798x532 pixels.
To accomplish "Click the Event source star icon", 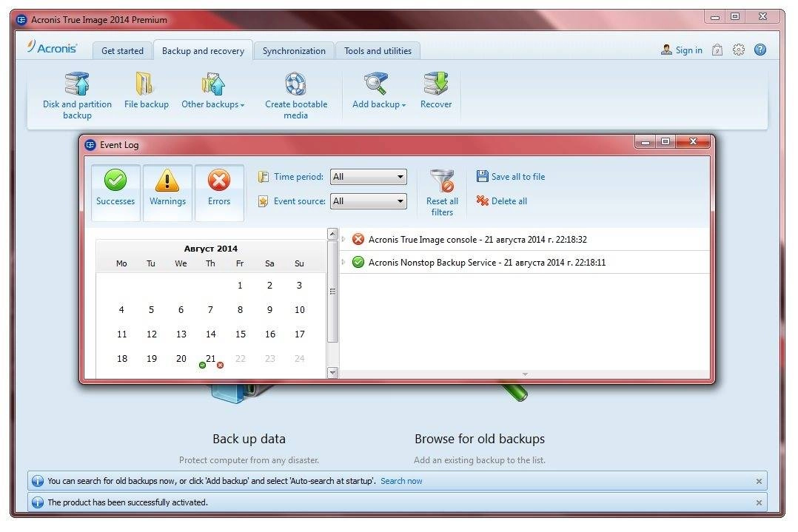I will point(263,201).
